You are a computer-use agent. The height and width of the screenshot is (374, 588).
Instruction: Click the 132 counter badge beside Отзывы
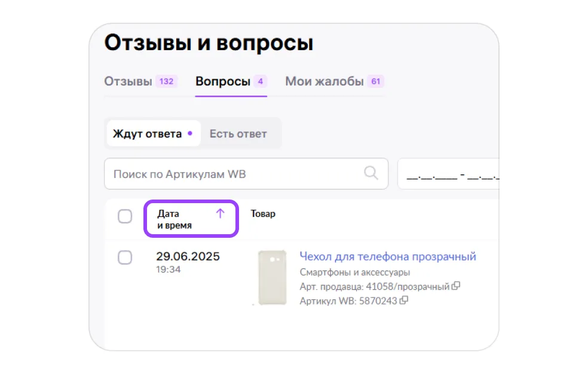pyautogui.click(x=166, y=81)
